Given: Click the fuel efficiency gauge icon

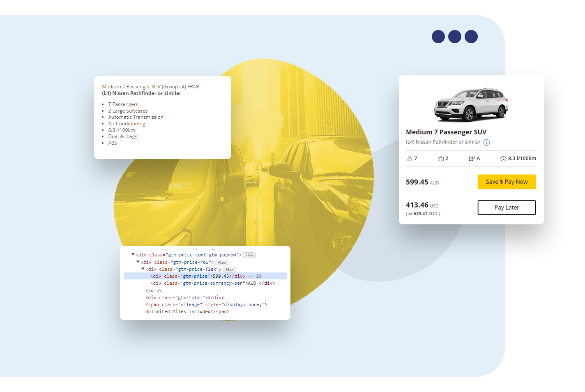Looking at the screenshot, I should click(x=503, y=159).
